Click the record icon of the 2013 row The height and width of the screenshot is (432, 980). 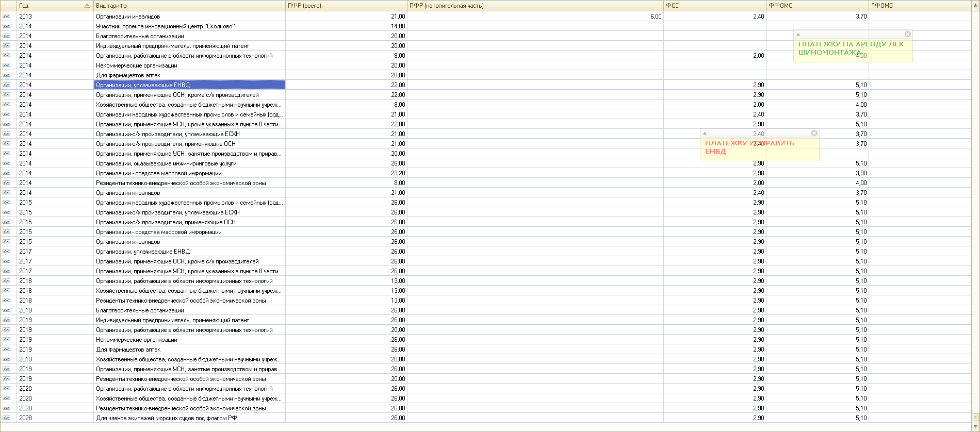click(x=6, y=16)
